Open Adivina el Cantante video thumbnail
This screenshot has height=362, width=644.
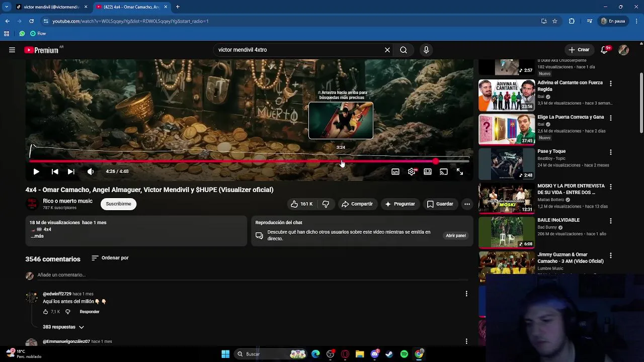point(506,95)
